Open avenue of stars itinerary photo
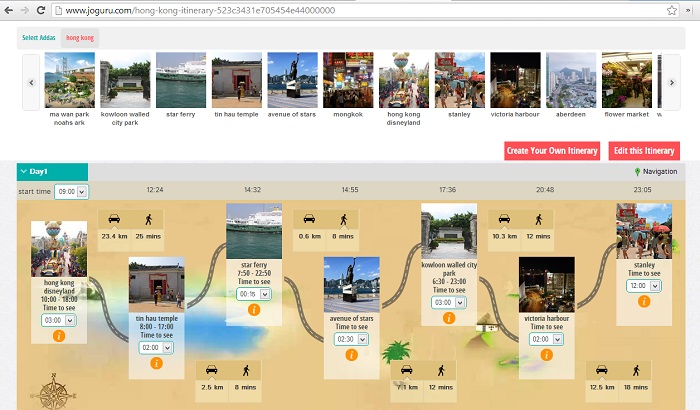700x410 pixels. pyautogui.click(x=351, y=284)
